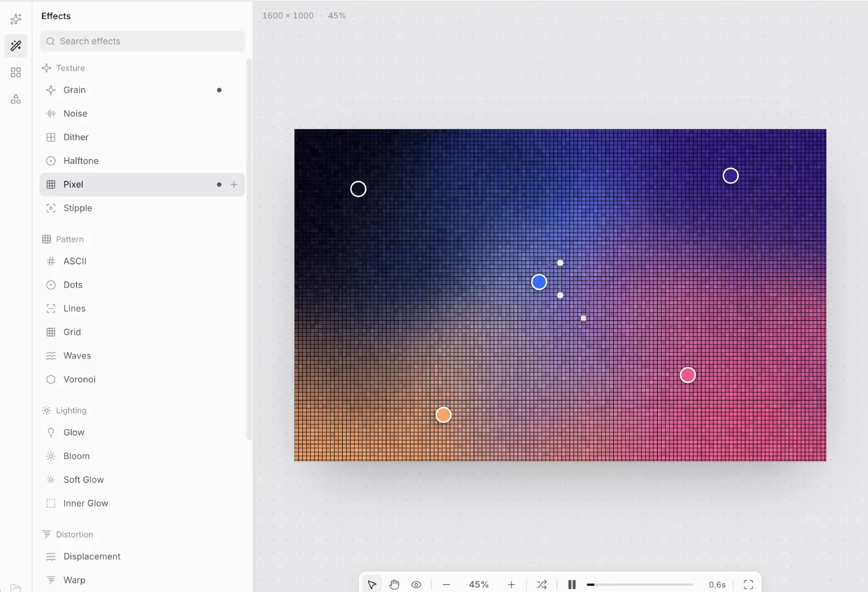Select the magic wand effects sidebar icon
868x592 pixels.
point(16,46)
